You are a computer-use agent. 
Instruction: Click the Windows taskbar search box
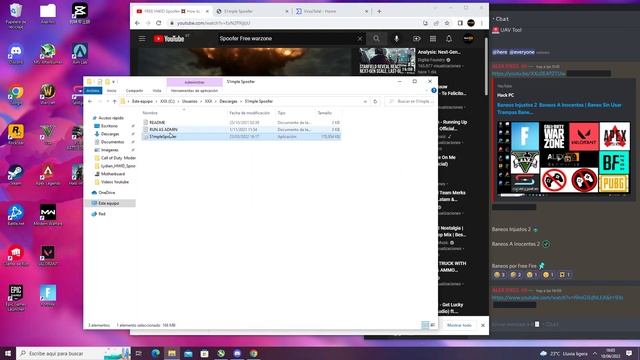coord(73,353)
